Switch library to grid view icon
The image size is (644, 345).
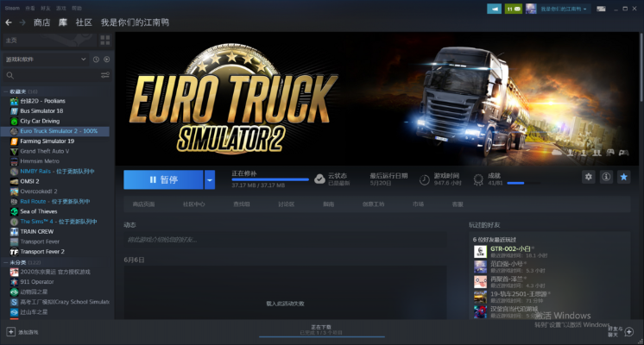pyautogui.click(x=104, y=40)
